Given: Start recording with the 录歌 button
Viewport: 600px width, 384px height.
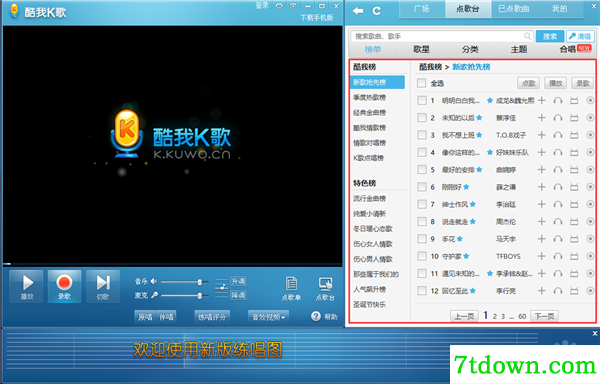Looking at the screenshot, I should coord(64,286).
